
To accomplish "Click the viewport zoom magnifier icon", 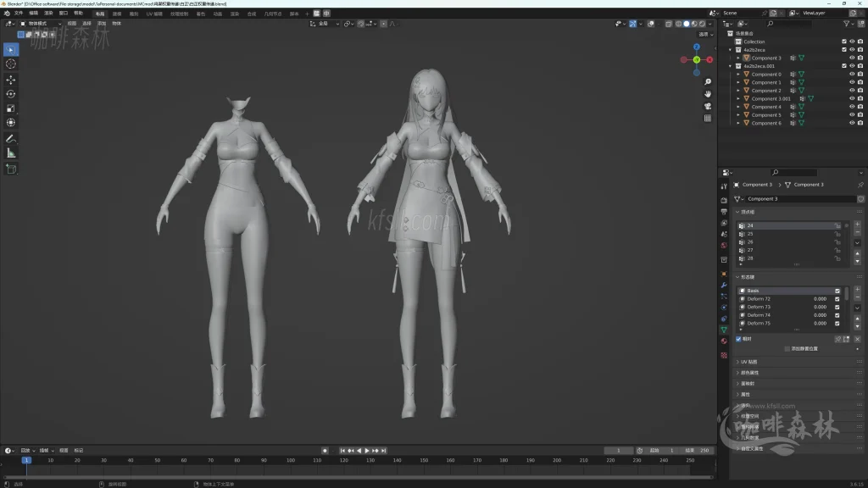I will pyautogui.click(x=708, y=82).
